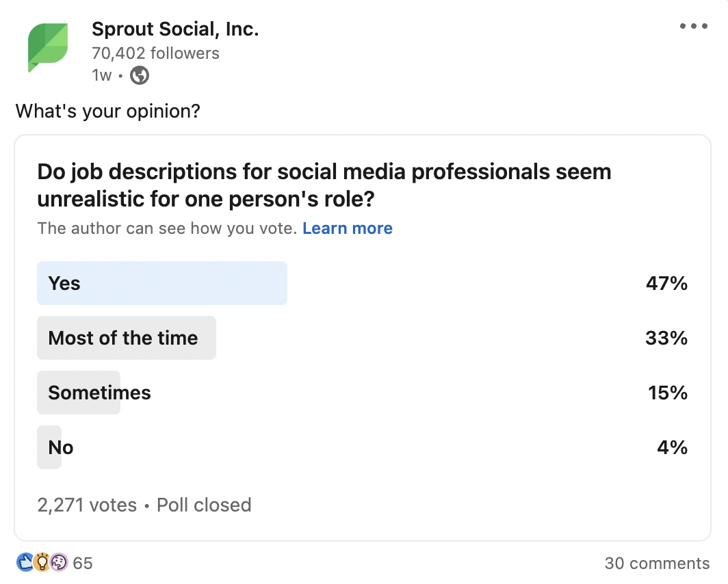Click the globe public visibility icon
This screenshot has width=728, height=584.
click(x=140, y=75)
